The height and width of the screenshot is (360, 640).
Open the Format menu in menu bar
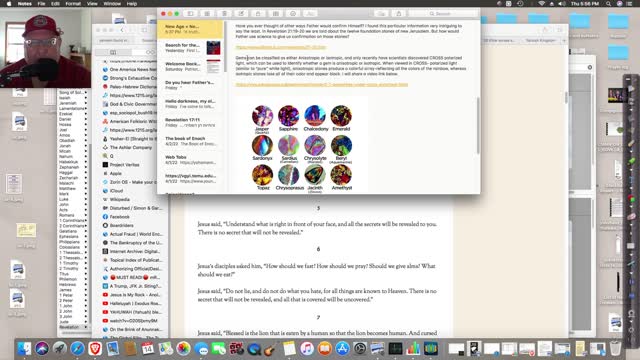coord(73,4)
